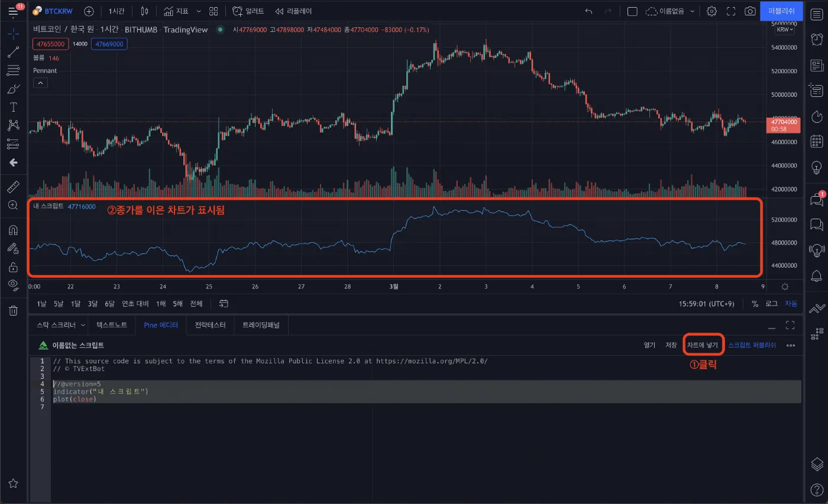Open chart settings gear in top toolbar
Viewport: 828px width, 504px height.
(712, 11)
